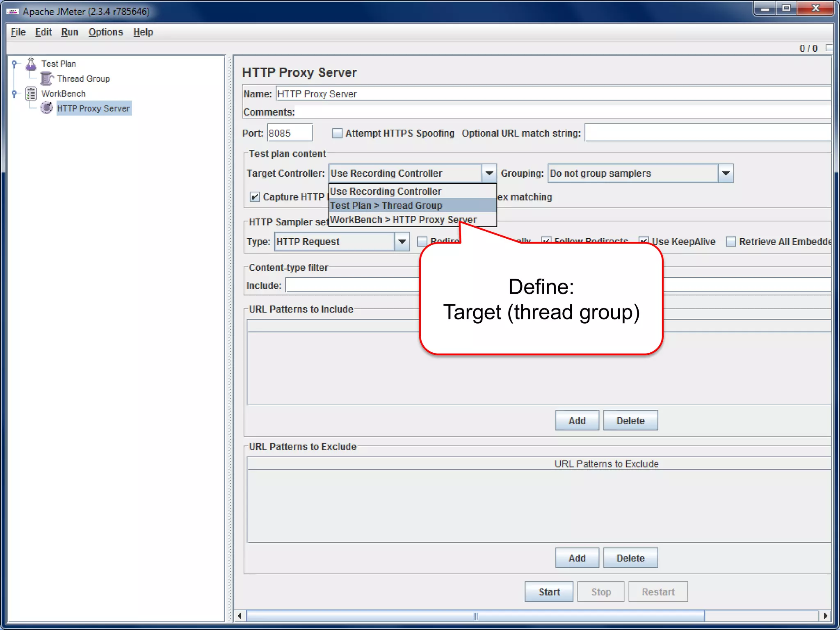Collapse the Test Plan tree node

[14, 64]
